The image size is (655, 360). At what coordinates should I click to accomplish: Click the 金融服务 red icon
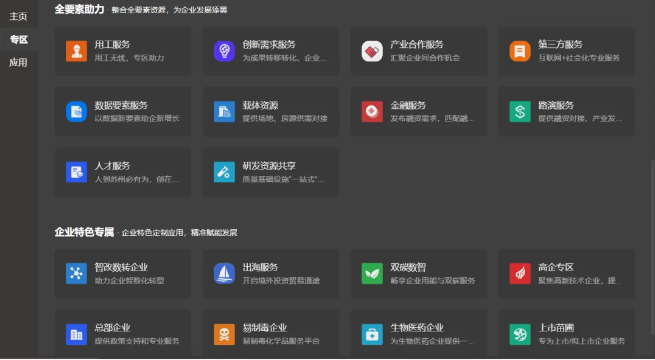tap(372, 112)
